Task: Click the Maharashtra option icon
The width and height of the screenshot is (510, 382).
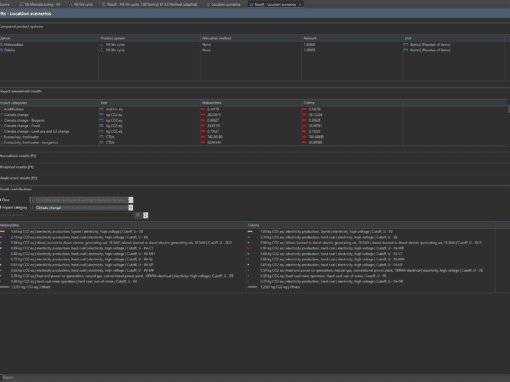Action: 2,45
